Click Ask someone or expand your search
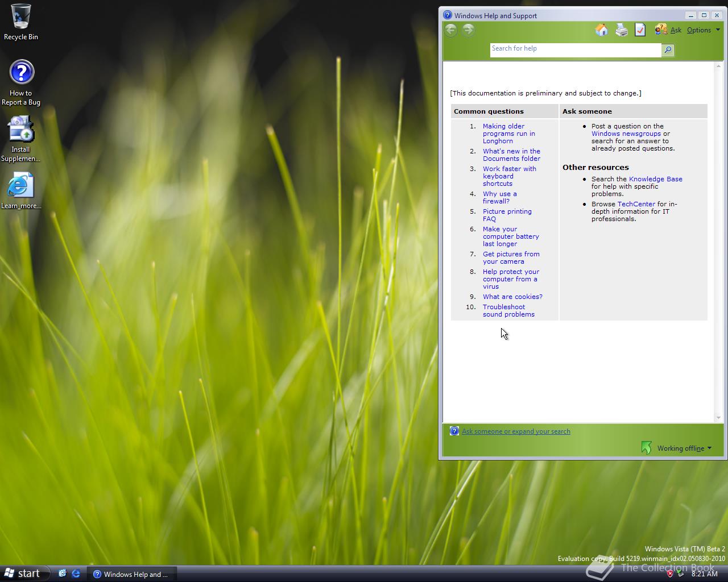The height and width of the screenshot is (582, 728). coord(516,431)
